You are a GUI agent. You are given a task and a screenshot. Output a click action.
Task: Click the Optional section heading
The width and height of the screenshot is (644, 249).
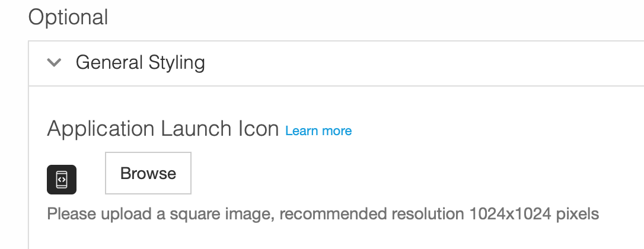(68, 18)
